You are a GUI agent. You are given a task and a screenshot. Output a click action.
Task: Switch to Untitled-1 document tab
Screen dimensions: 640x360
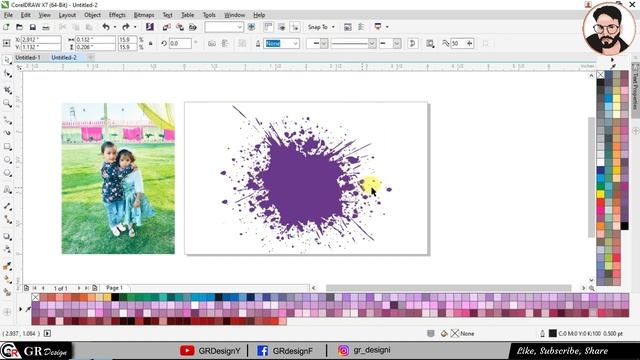point(28,58)
